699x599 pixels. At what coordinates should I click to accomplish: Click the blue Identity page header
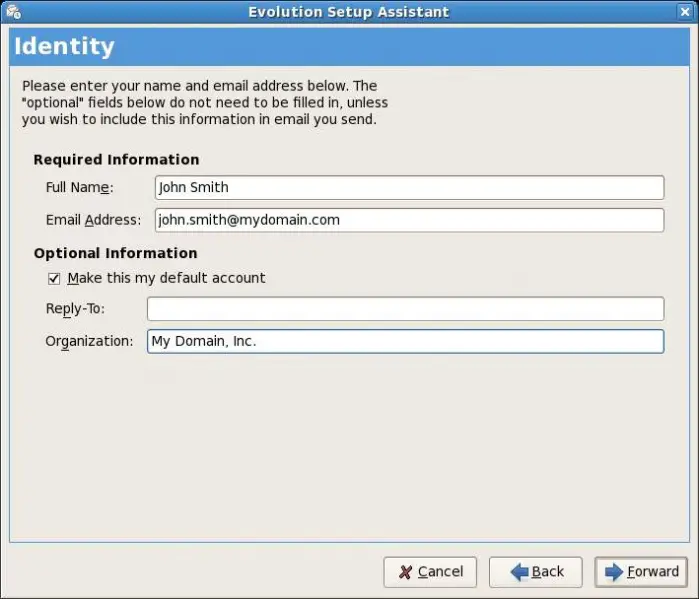click(349, 46)
